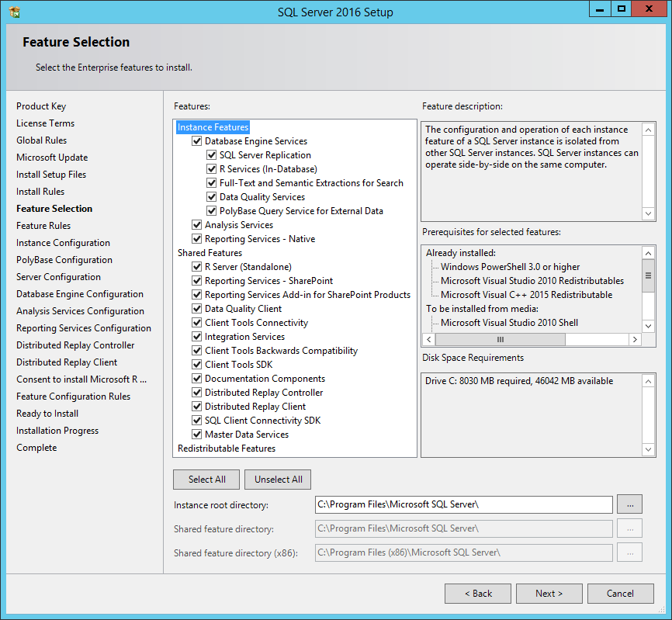Click the Unselect All button

pyautogui.click(x=278, y=480)
